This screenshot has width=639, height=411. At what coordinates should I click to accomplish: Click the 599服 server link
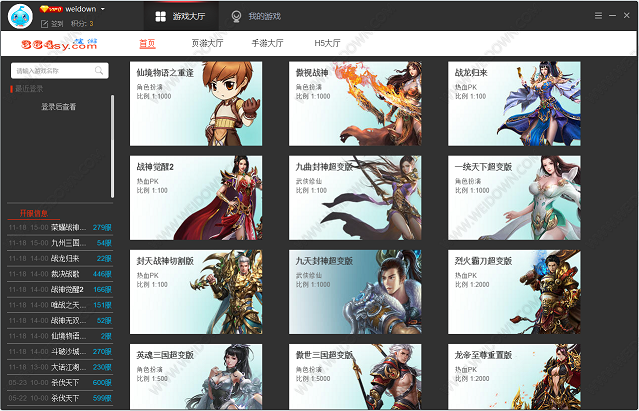[x=102, y=398]
